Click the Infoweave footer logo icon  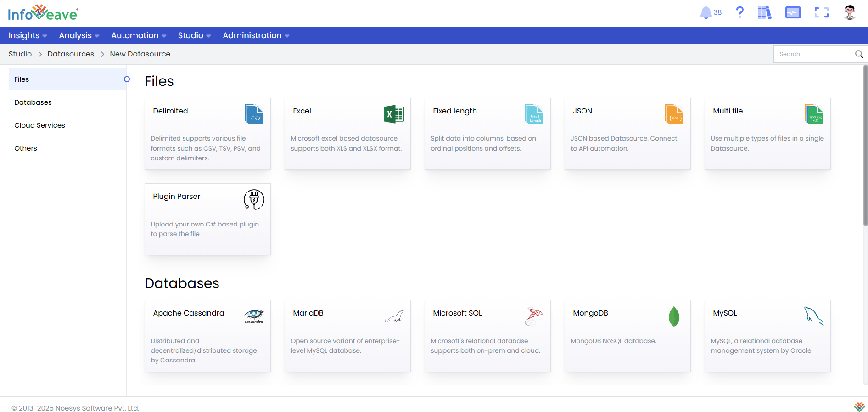[859, 406]
